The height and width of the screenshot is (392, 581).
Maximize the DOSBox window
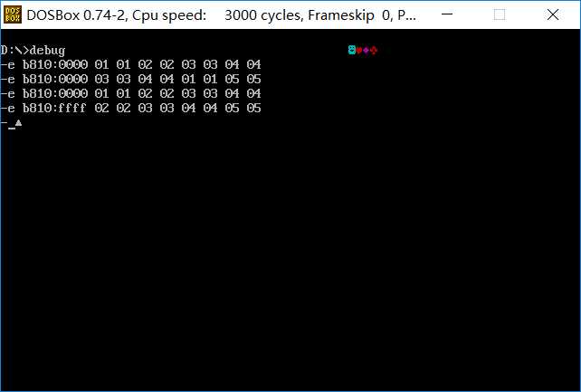(x=500, y=14)
